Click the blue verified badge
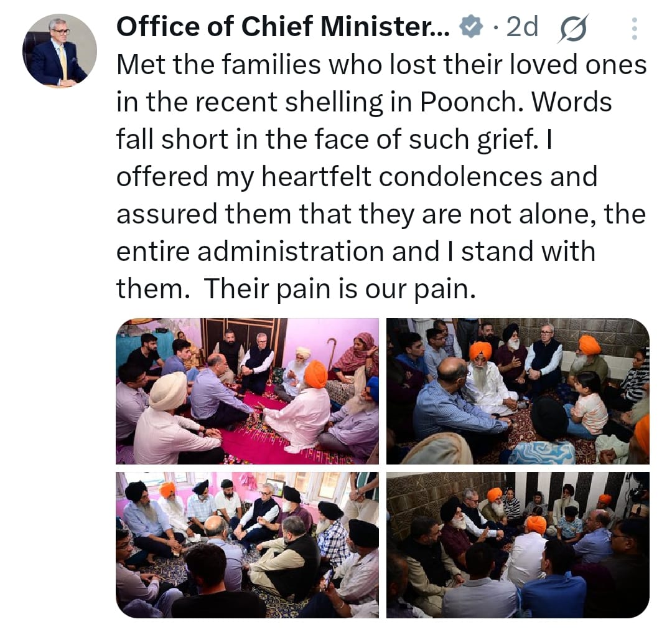This screenshot has width=672, height=637. (x=470, y=27)
